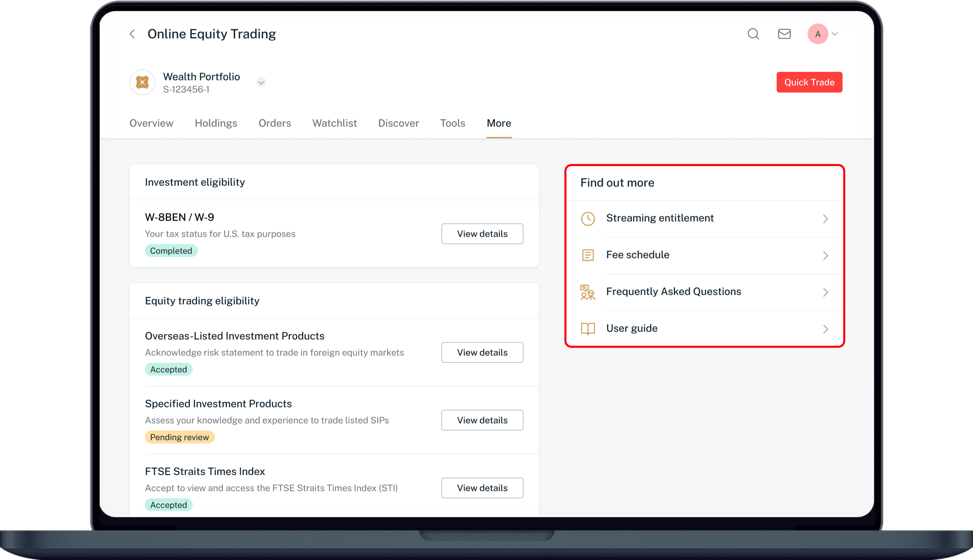
Task: Click the Streaming entitlement clock icon
Action: click(x=587, y=219)
